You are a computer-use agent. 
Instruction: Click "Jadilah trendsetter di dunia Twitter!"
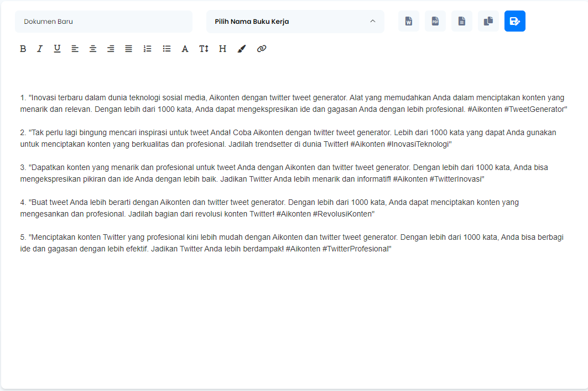[x=288, y=144]
